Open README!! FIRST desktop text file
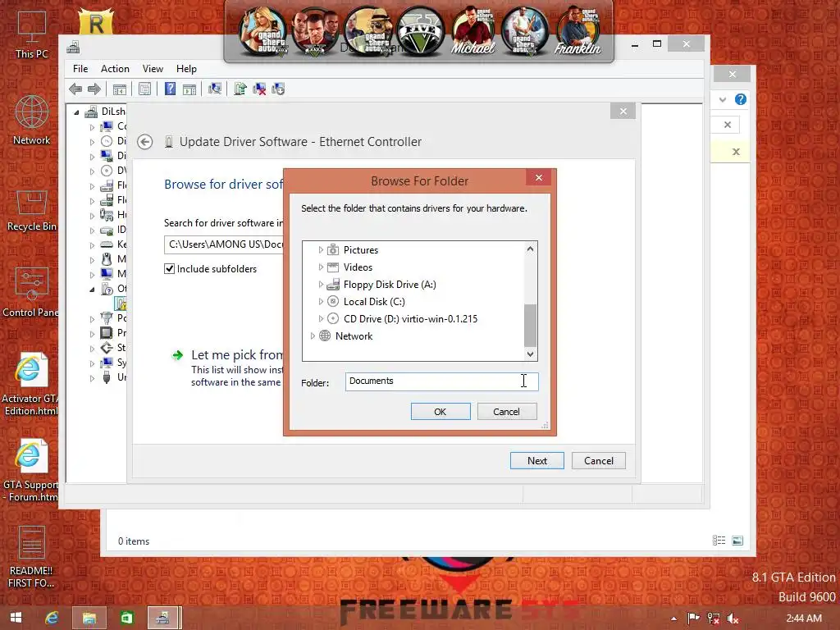The height and width of the screenshot is (630, 840). click(x=32, y=557)
